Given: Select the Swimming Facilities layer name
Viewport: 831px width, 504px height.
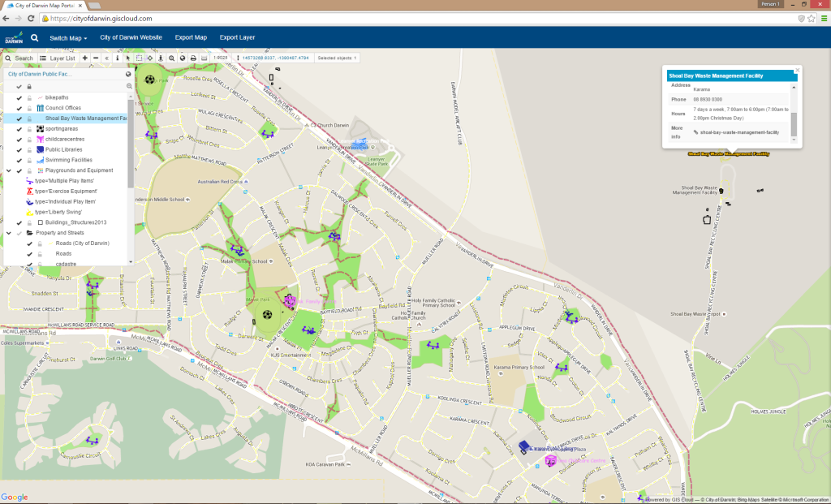Looking at the screenshot, I should pyautogui.click(x=68, y=160).
